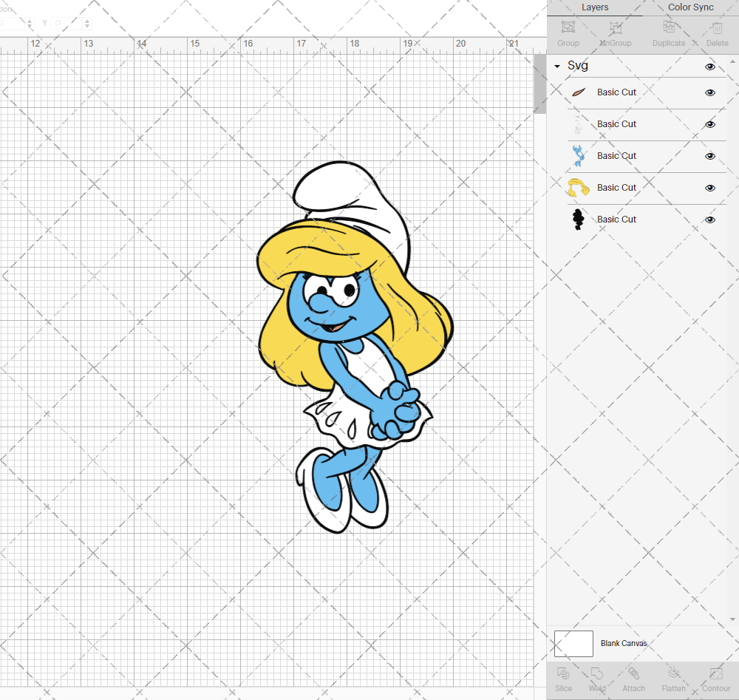Screen dimensions: 739x700
Task: Hide the yellow hair Basic Cut layer
Action: [x=709, y=188]
